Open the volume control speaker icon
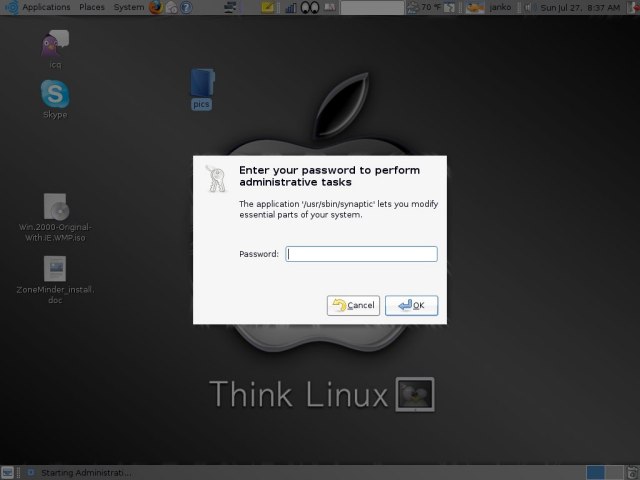640x480 pixels. pyautogui.click(x=529, y=7)
